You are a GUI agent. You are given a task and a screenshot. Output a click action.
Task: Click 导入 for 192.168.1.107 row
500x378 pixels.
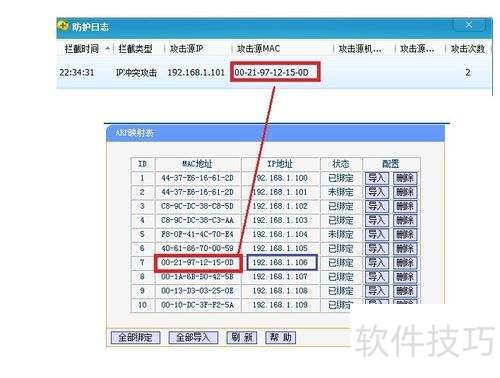[x=377, y=277]
